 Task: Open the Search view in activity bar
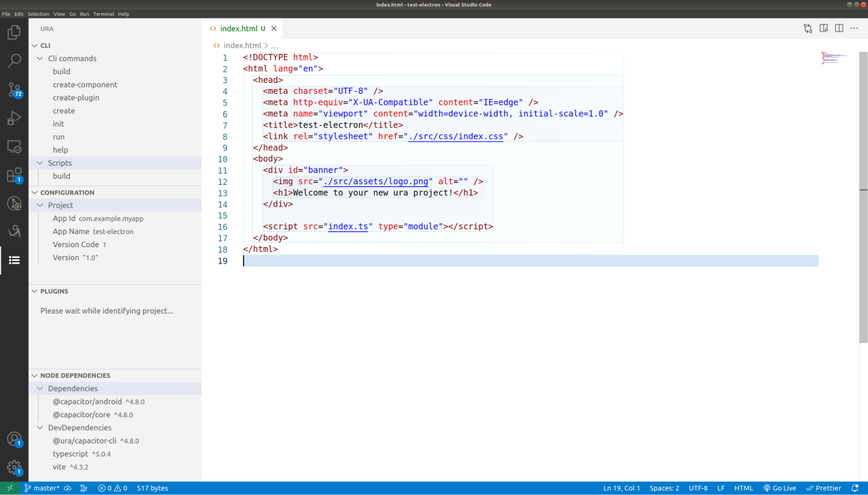click(x=14, y=61)
